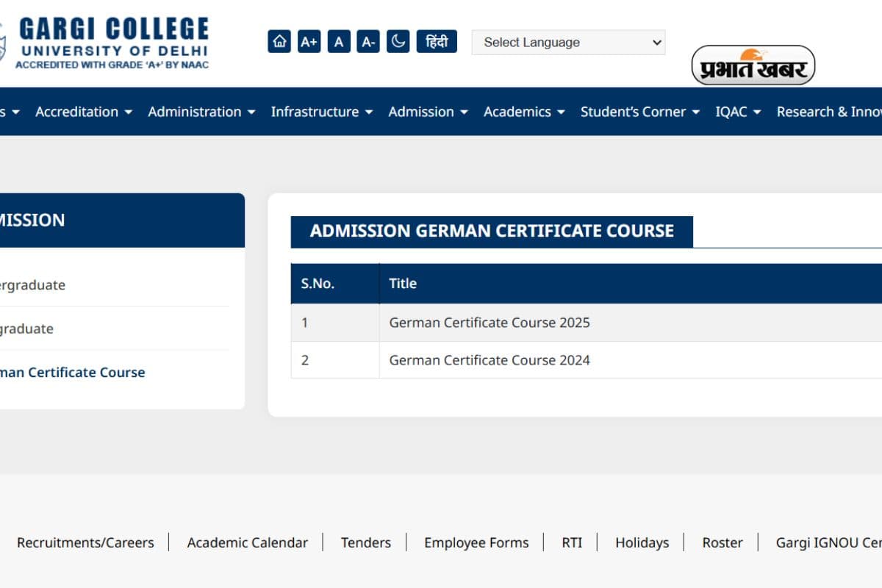
Task: Expand the IQAC menu
Action: coord(738,112)
